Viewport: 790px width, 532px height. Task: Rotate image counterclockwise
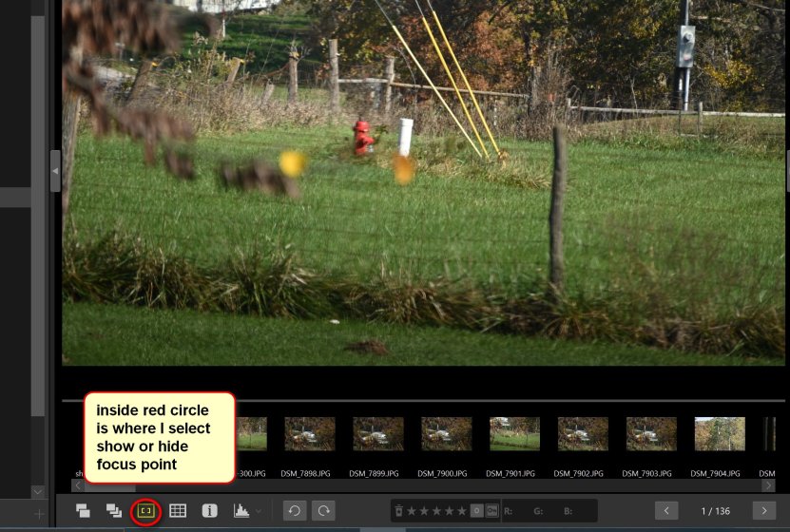[x=295, y=511]
